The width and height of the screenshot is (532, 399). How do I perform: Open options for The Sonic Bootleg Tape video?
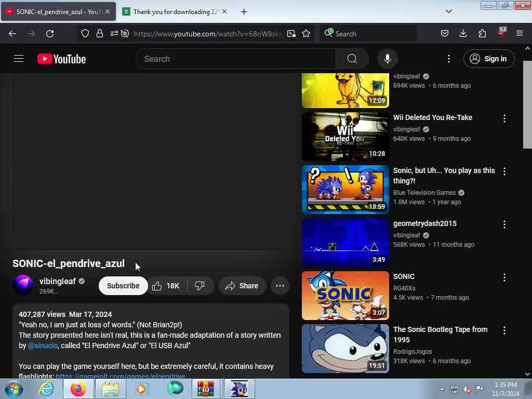[x=504, y=330]
